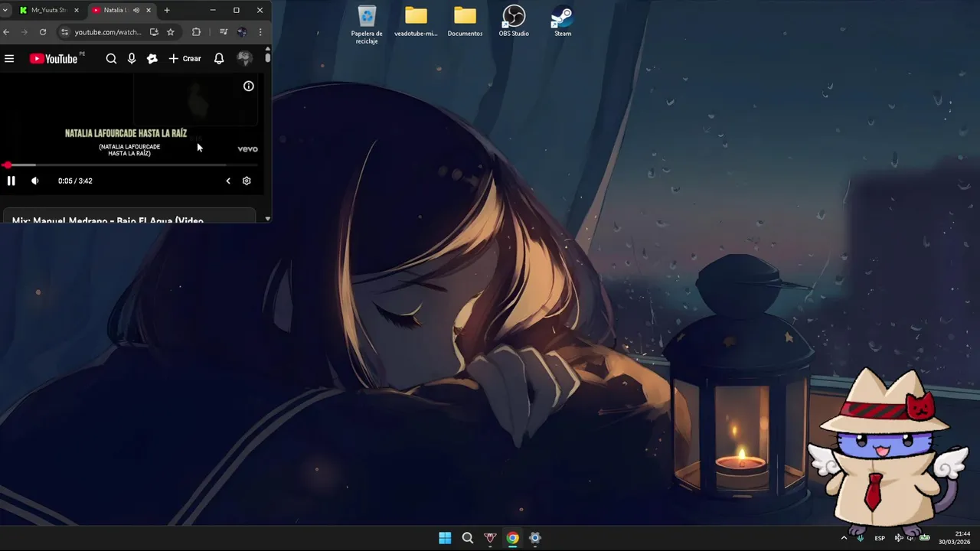Image resolution: width=980 pixels, height=551 pixels.
Task: Select Steam desktop shortcut
Action: (x=563, y=21)
